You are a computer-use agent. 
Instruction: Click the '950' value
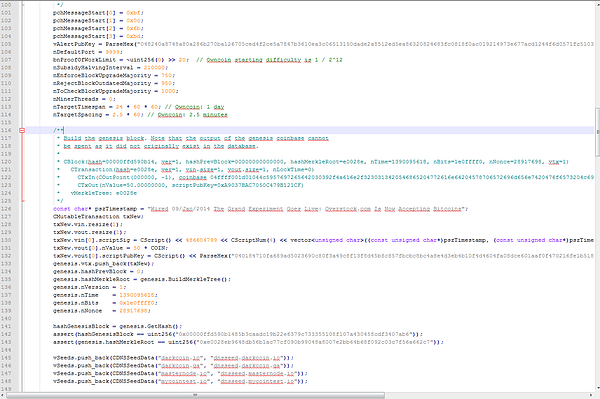point(166,83)
